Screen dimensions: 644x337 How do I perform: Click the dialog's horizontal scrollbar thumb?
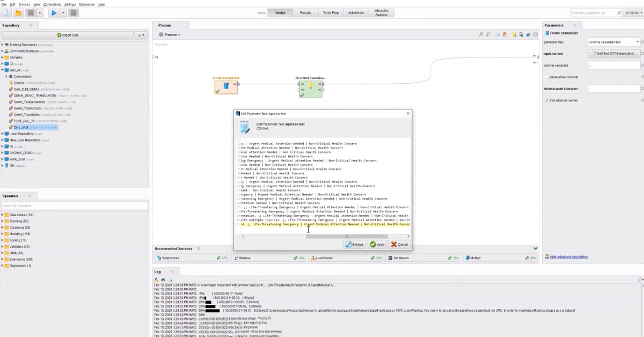click(x=347, y=236)
